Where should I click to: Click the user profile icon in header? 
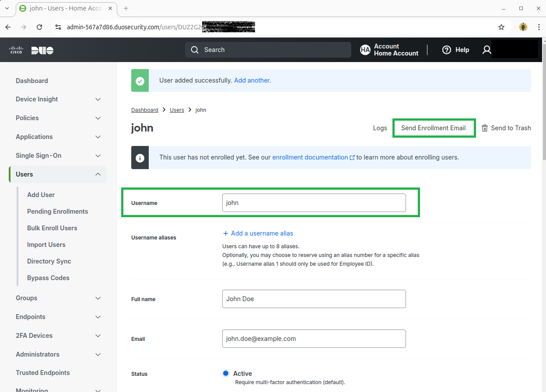click(486, 50)
